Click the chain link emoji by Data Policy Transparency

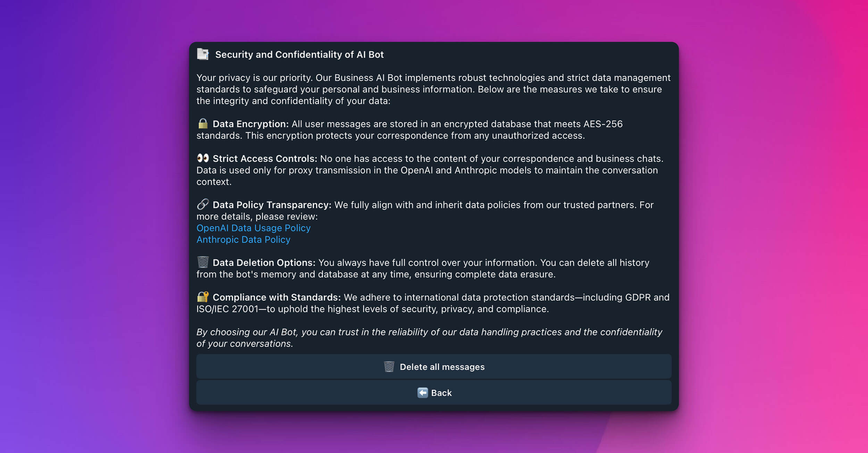[203, 205]
